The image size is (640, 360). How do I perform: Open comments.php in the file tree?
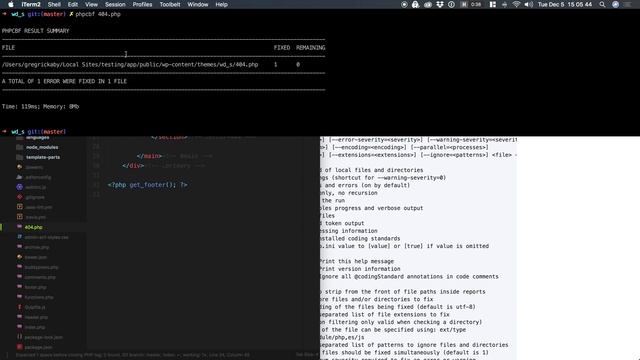tap(40, 277)
